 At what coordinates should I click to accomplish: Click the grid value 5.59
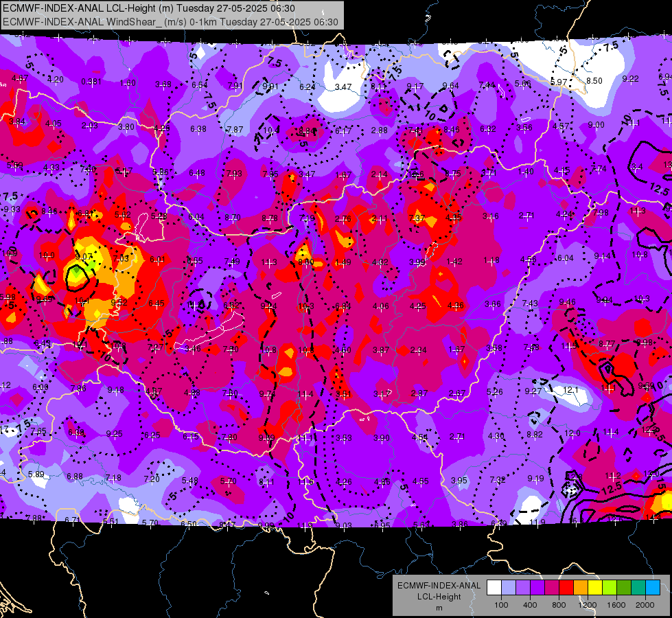15,165
